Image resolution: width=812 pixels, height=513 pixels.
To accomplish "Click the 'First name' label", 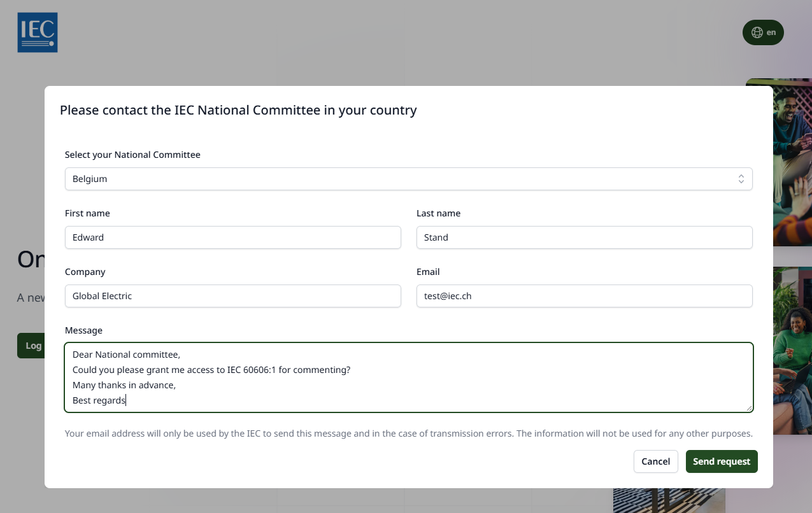I will click(x=87, y=213).
